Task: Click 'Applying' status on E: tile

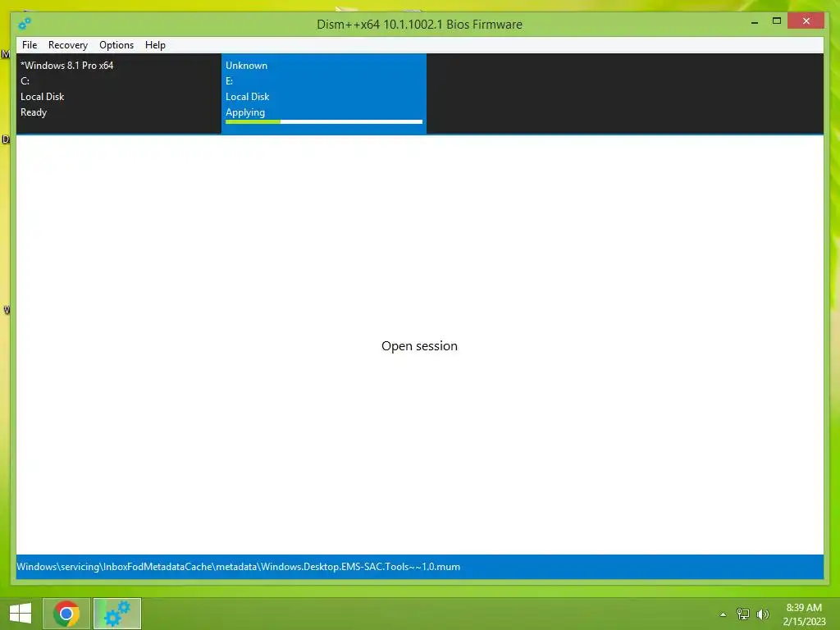Action: click(244, 112)
